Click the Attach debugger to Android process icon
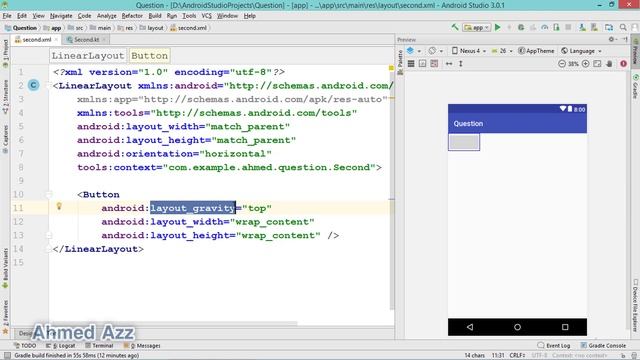Image resolution: width=640 pixels, height=360 pixels. [556, 27]
